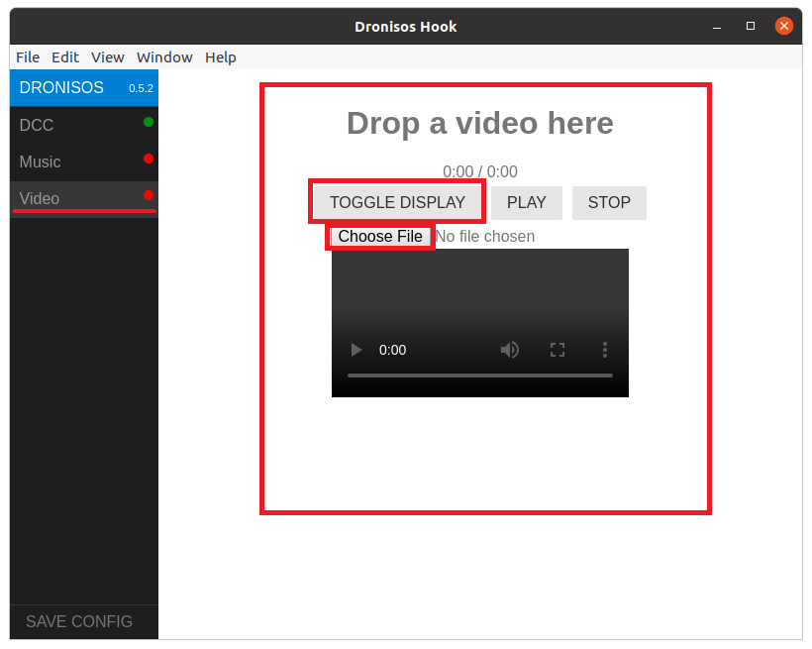Click the video playback progress bar

pos(480,375)
